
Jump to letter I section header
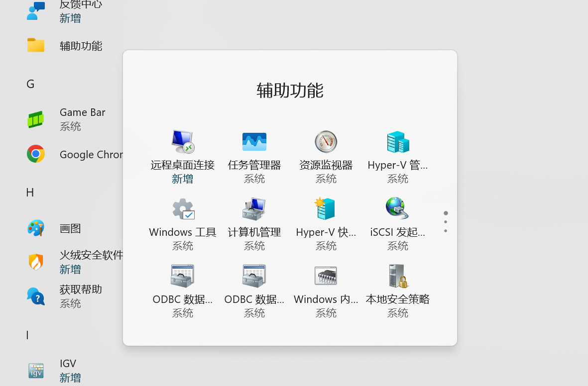27,335
